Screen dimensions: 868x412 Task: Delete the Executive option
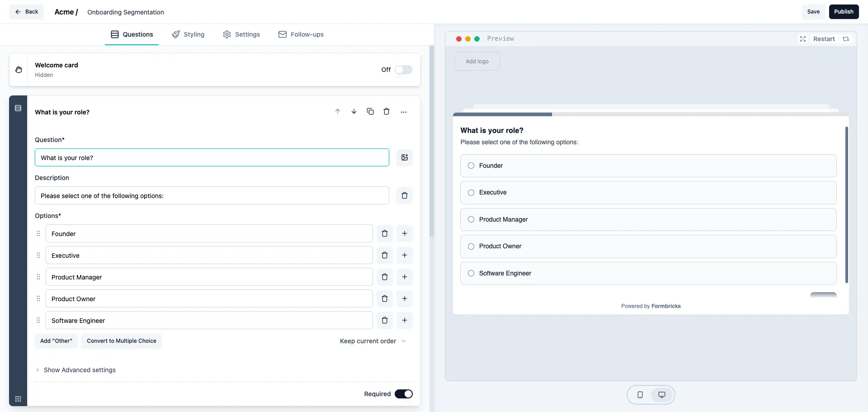385,255
